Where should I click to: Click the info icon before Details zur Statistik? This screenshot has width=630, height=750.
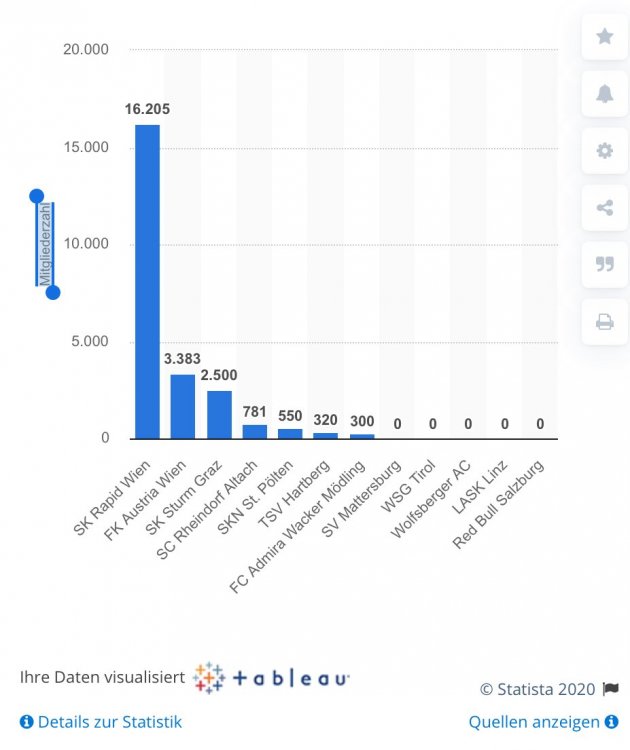tap(26, 722)
